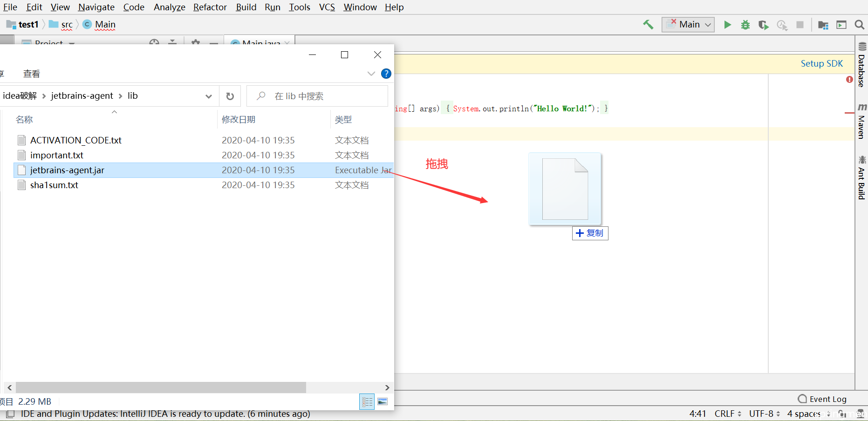The image size is (868, 421).
Task: Open the Refactor menu
Action: (x=210, y=7)
